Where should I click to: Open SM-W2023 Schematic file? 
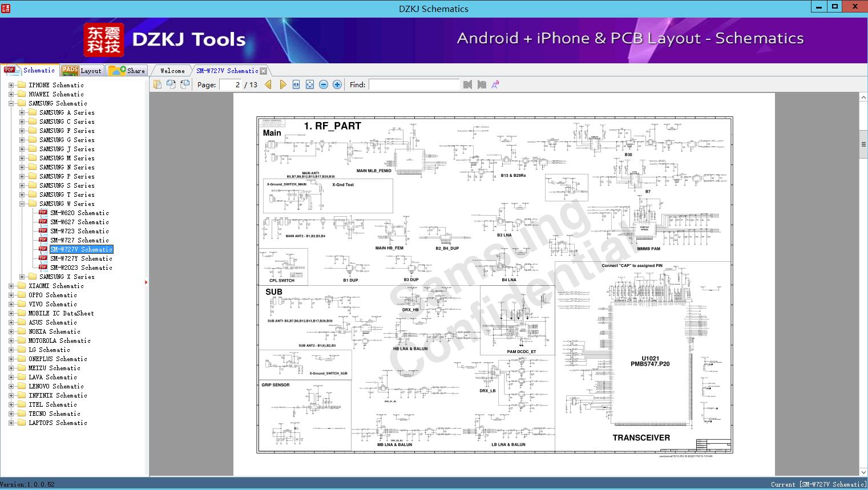81,268
